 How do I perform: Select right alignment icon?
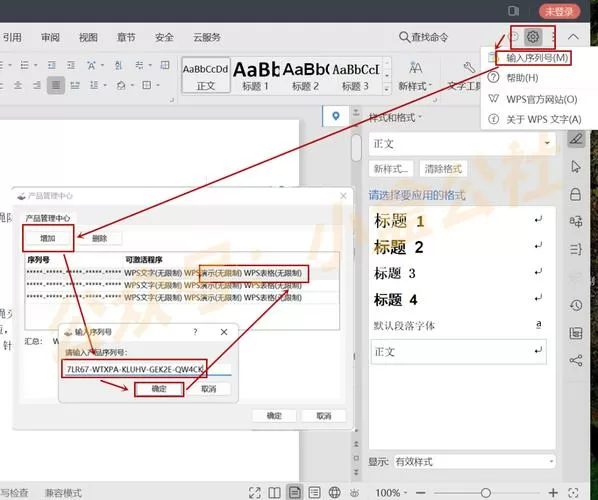[37, 85]
